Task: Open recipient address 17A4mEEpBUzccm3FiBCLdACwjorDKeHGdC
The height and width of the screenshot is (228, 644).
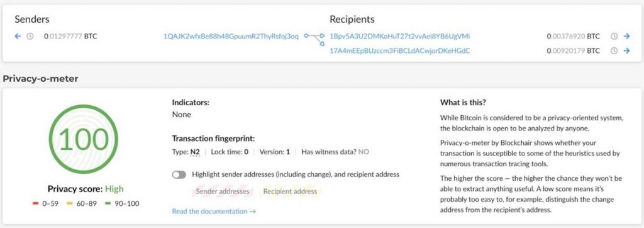Action: (x=400, y=51)
